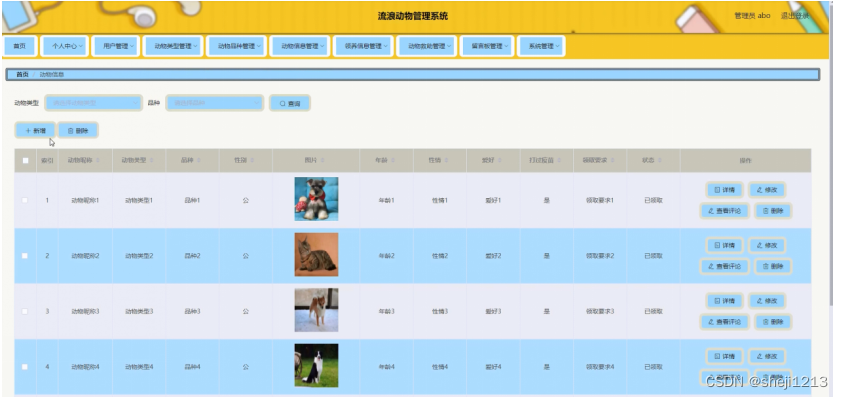Open 详情 for 动物昵称4 row
This screenshot has width=843, height=399.
tap(724, 357)
